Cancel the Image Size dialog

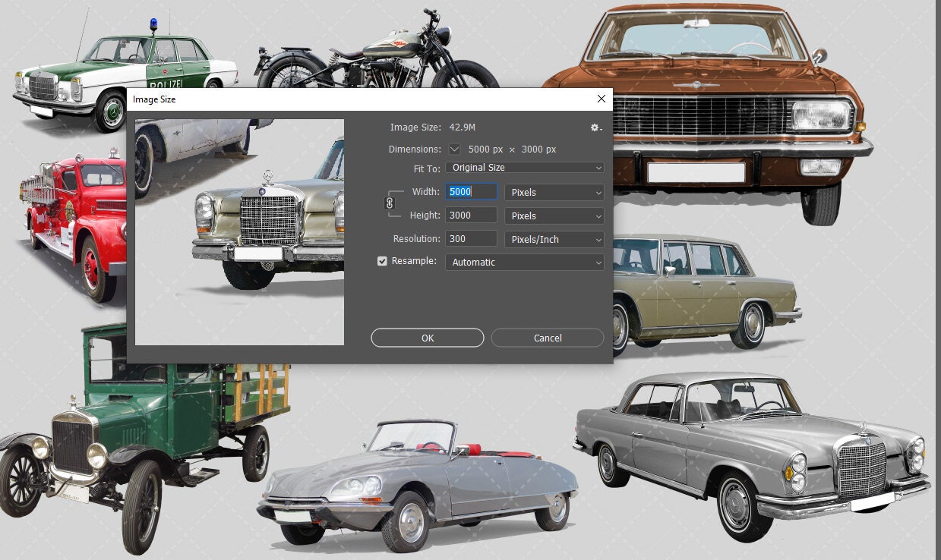[547, 338]
